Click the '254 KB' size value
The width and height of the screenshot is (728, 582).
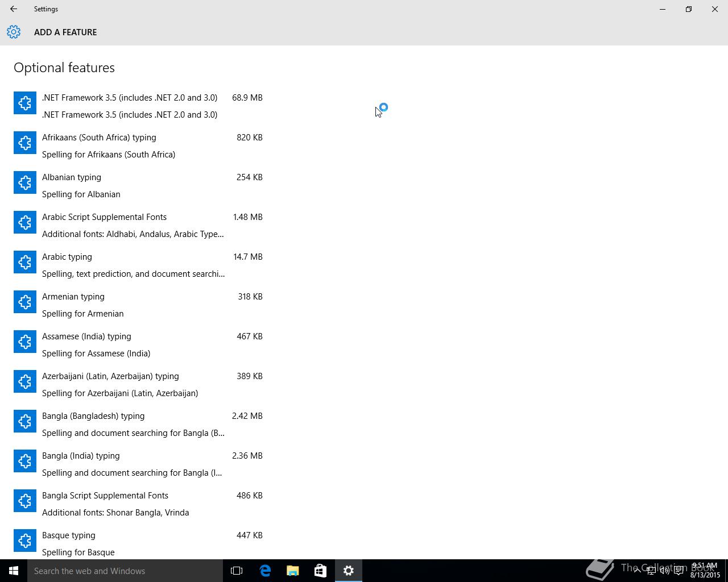pos(250,177)
